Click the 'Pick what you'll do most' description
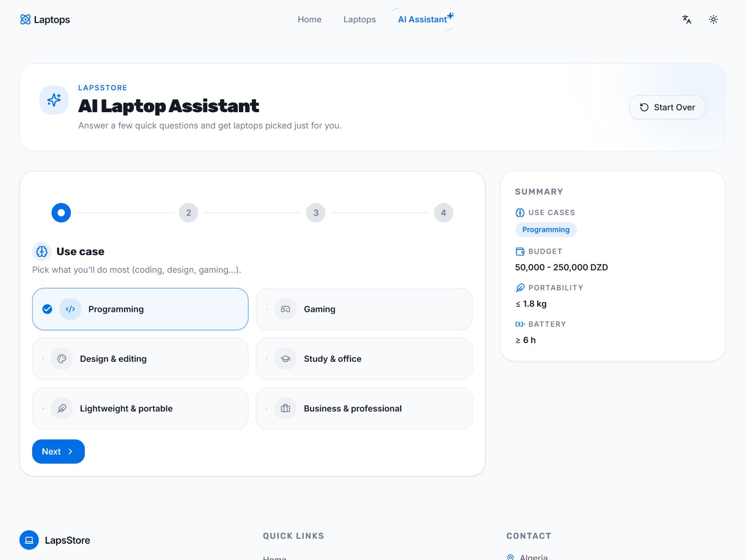The height and width of the screenshot is (560, 745). 136,270
